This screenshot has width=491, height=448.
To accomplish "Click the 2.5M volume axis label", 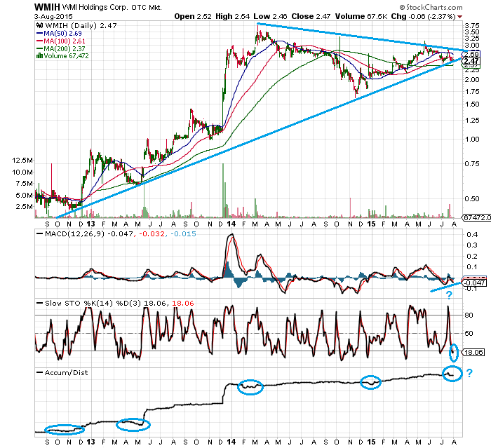I will [24, 207].
